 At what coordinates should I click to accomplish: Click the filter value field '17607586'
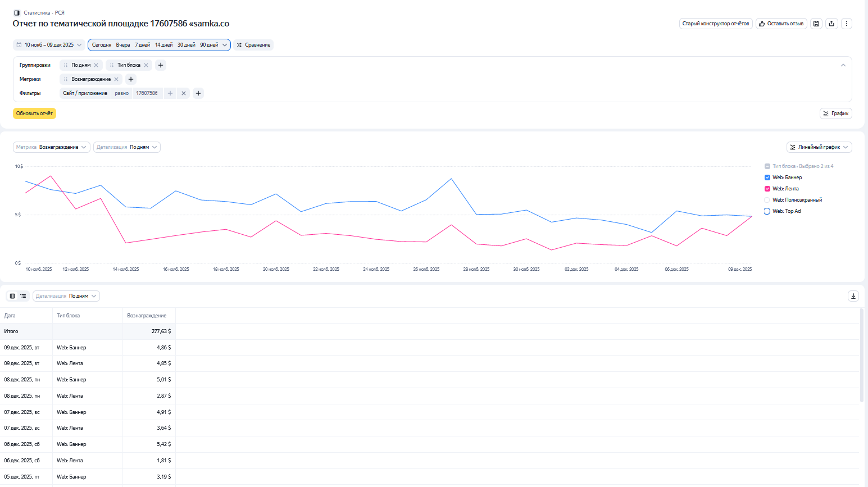pyautogui.click(x=147, y=93)
